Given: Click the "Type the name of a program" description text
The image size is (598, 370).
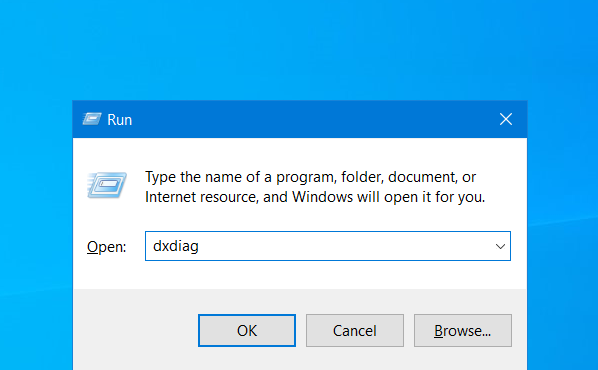Looking at the screenshot, I should (315, 187).
